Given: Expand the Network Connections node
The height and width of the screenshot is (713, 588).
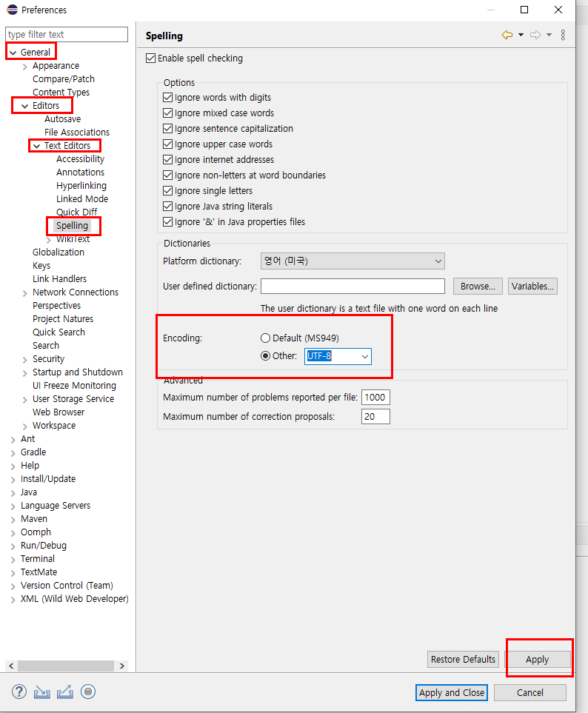Looking at the screenshot, I should tap(24, 293).
